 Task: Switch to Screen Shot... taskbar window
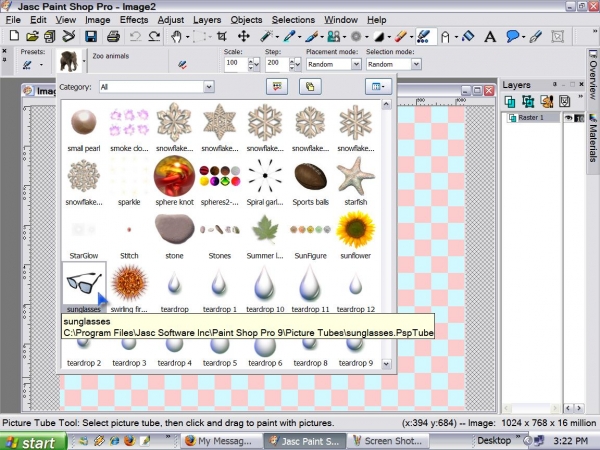pos(388,441)
